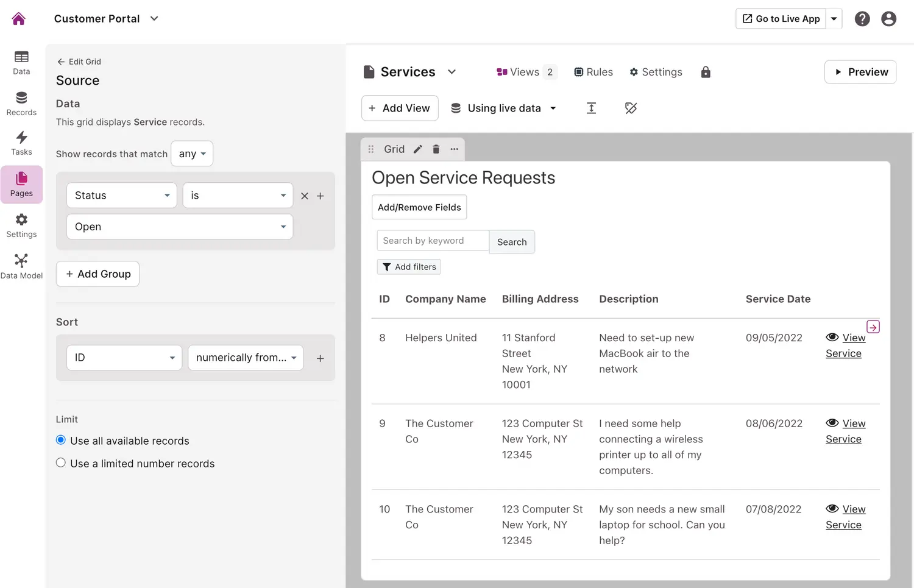Viewport: 914px width, 588px height.
Task: Click the pencil icon to edit Grid
Action: pyautogui.click(x=418, y=149)
